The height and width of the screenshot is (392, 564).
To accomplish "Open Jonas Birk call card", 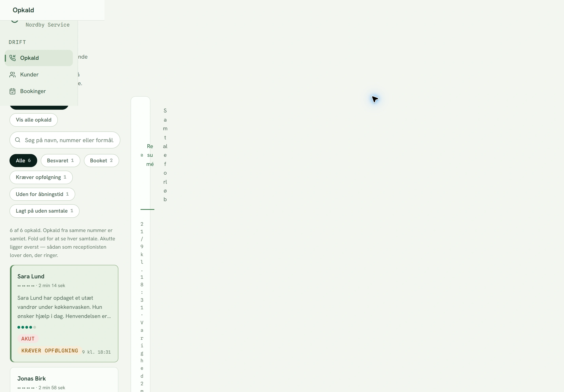I will click(x=64, y=380).
